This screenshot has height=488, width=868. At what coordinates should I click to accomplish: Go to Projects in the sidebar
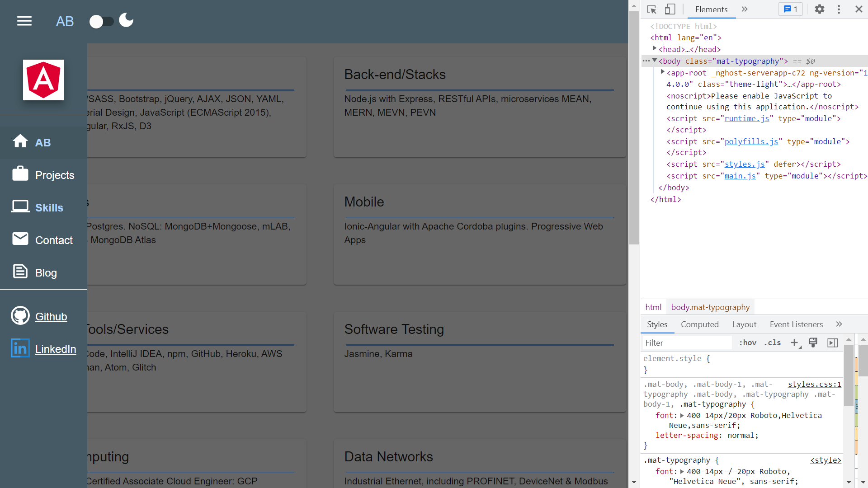(54, 175)
